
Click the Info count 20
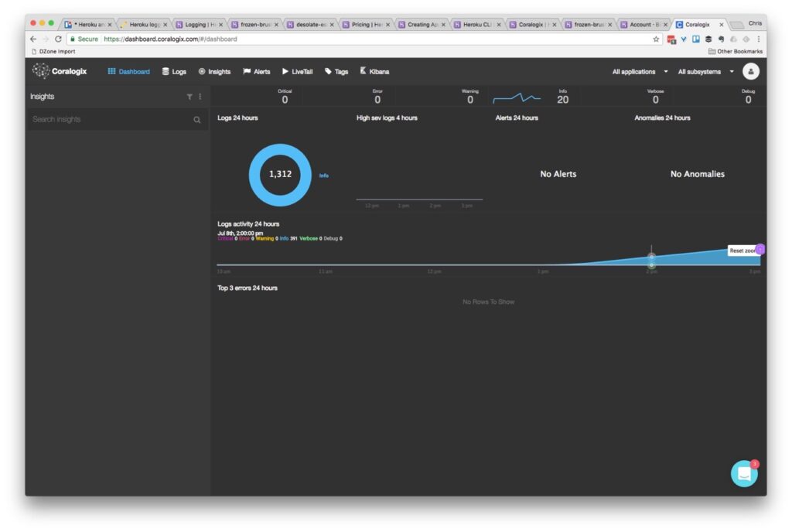tap(563, 100)
